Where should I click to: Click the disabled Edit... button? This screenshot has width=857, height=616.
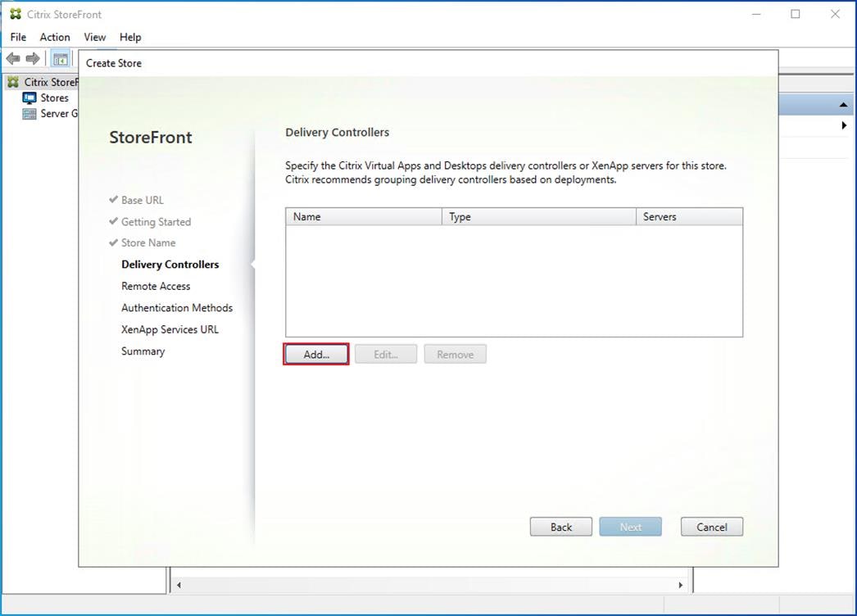(x=386, y=354)
